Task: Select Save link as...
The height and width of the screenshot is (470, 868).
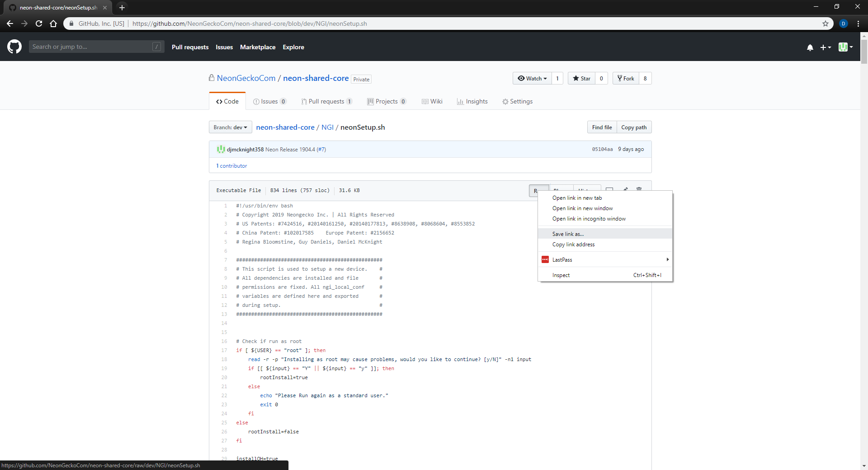Action: coord(605,234)
